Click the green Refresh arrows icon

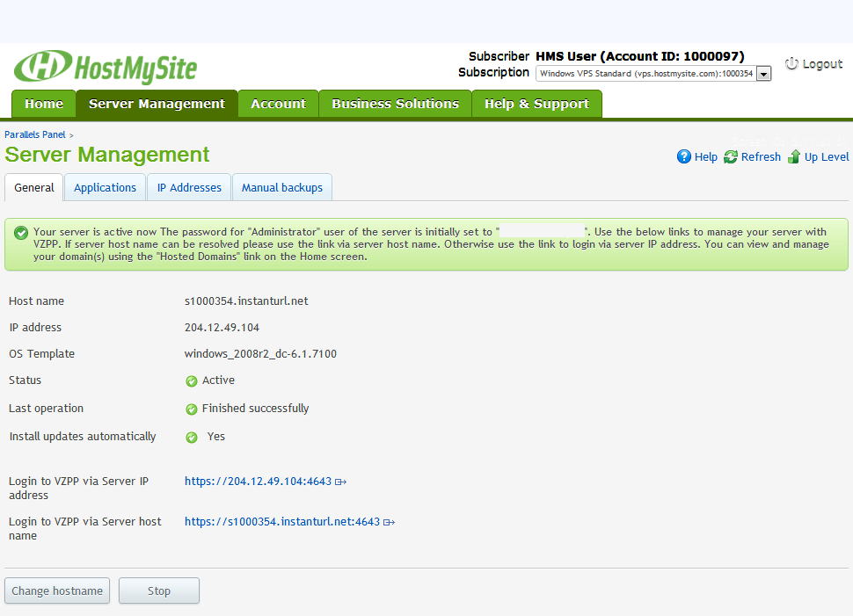pos(731,156)
